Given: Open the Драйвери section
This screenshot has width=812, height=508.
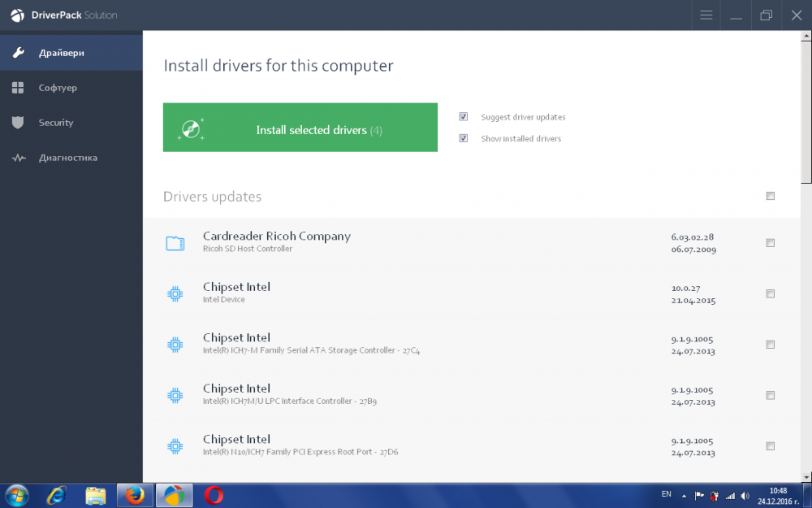Looking at the screenshot, I should [71, 52].
